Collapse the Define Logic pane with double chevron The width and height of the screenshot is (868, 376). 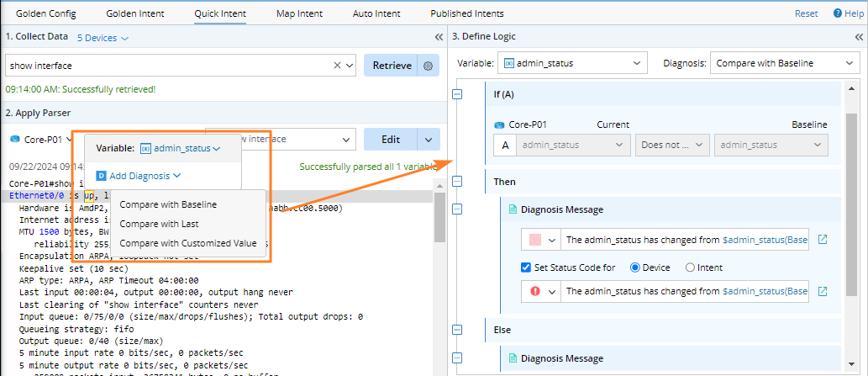pos(860,37)
